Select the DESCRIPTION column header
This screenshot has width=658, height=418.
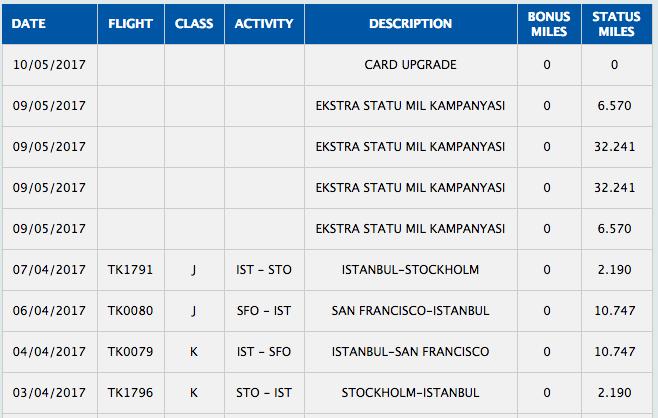pos(410,24)
